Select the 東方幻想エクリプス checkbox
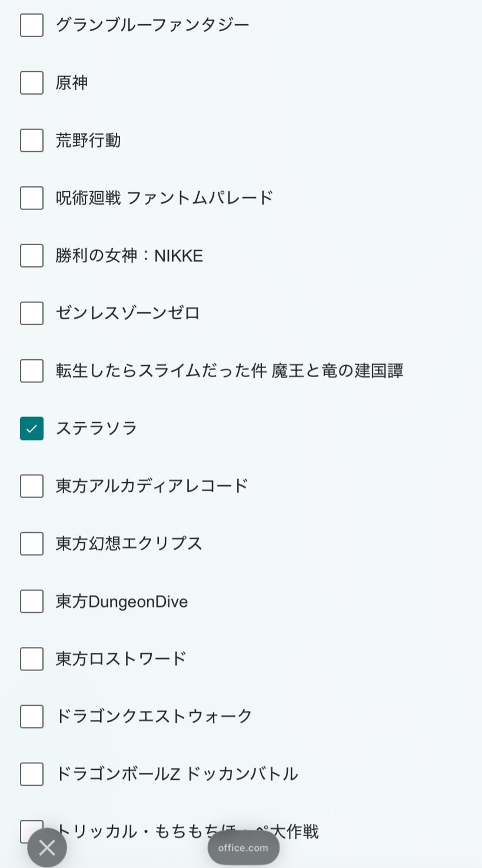Screen dimensions: 482x868 [x=32, y=544]
